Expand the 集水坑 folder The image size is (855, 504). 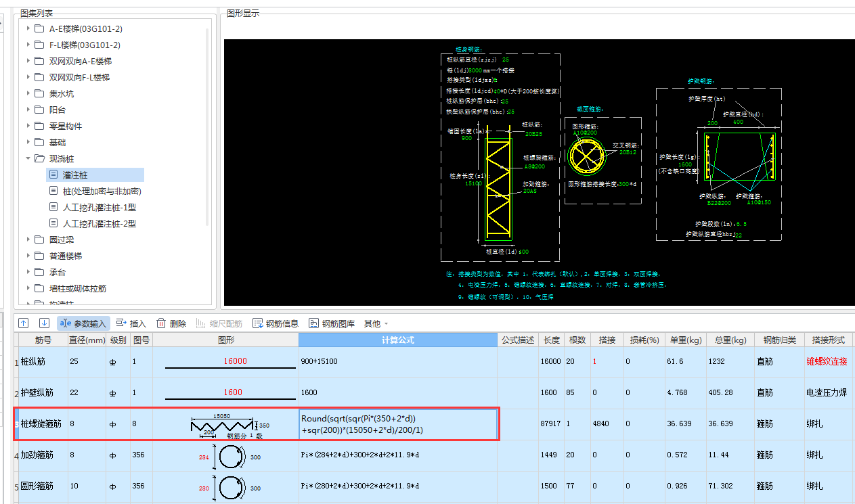[x=28, y=93]
